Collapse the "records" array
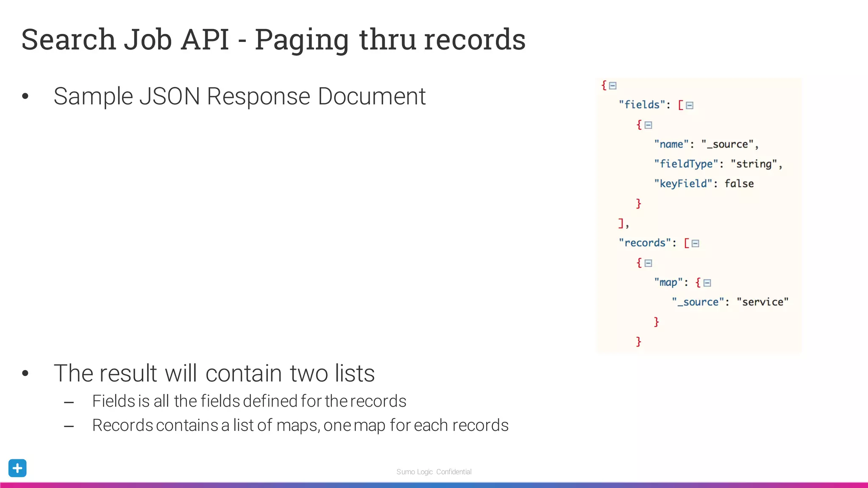Screen dimensions: 868x488 pos(695,243)
